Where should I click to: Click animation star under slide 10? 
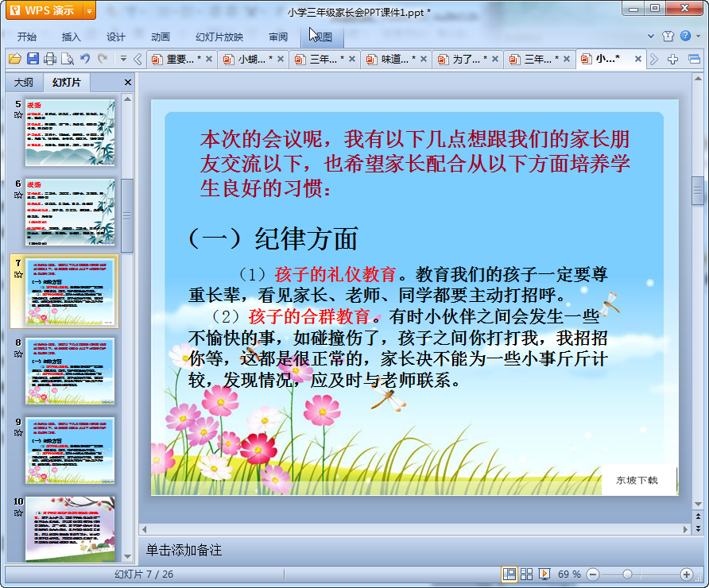click(18, 513)
